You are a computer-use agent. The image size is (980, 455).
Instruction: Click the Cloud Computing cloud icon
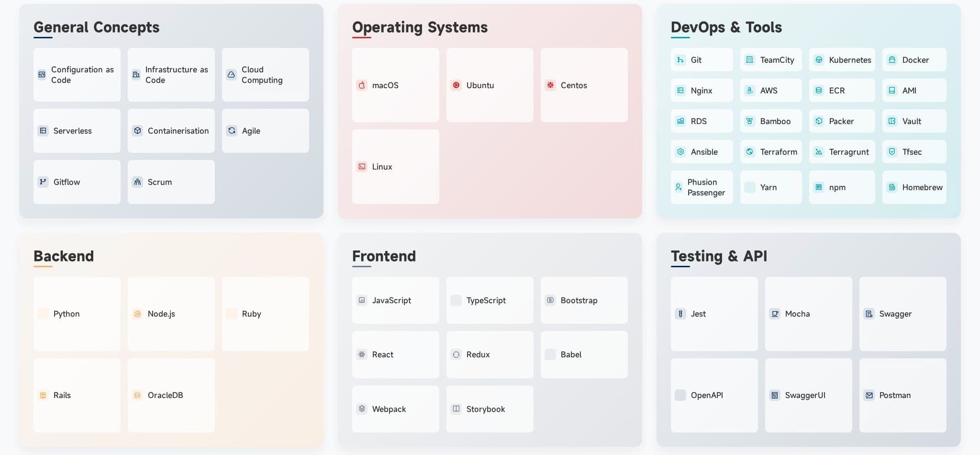(x=232, y=75)
